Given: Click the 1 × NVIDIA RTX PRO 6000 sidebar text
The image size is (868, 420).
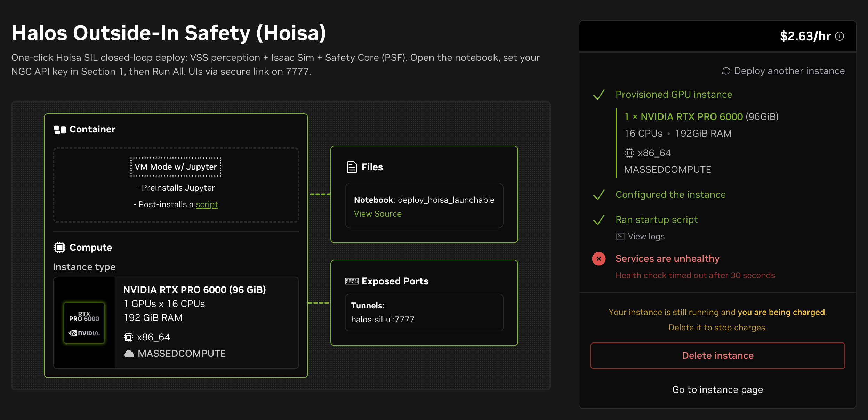Looking at the screenshot, I should click(684, 117).
